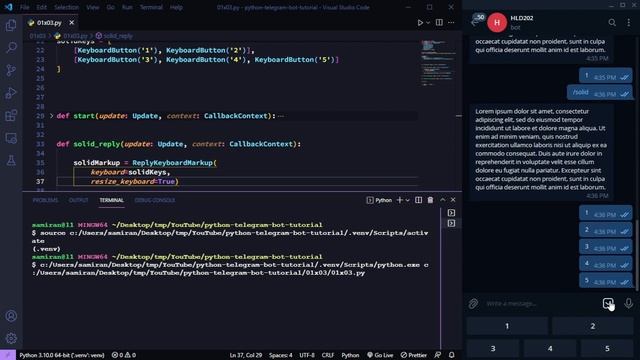Open Telegram chat options menu
This screenshot has height=360, width=640.
tap(629, 23)
